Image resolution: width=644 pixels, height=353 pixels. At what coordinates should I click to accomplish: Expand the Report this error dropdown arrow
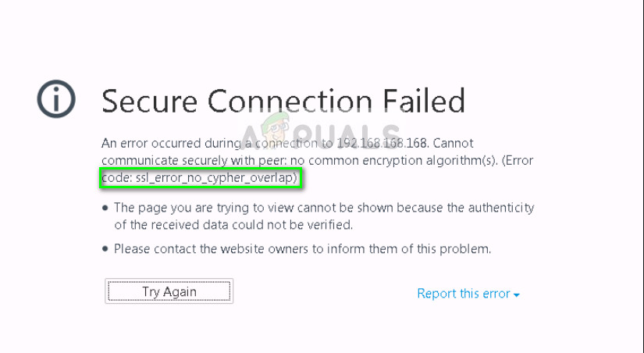[517, 295]
